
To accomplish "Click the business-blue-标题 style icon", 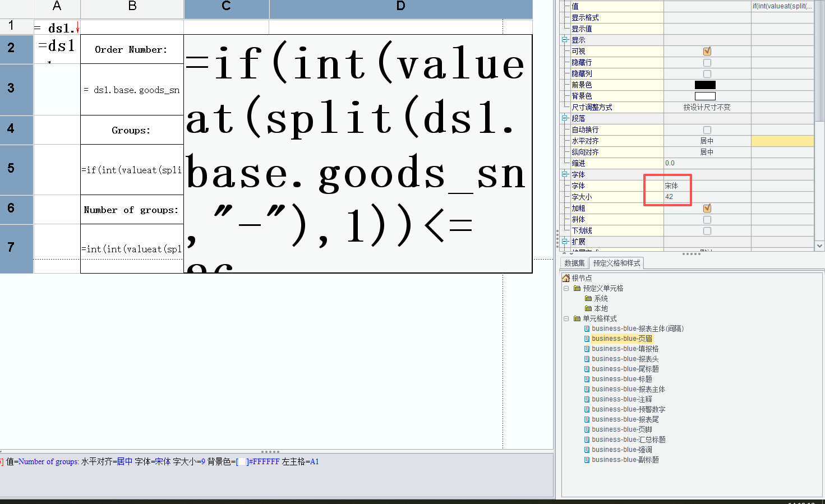I will coord(587,379).
